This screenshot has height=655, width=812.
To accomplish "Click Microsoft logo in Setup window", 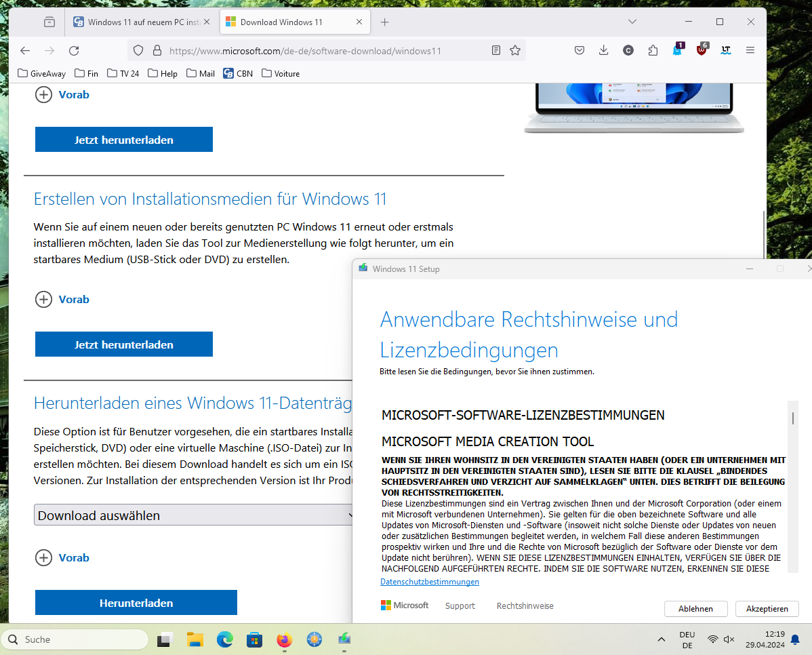I will tap(405, 606).
